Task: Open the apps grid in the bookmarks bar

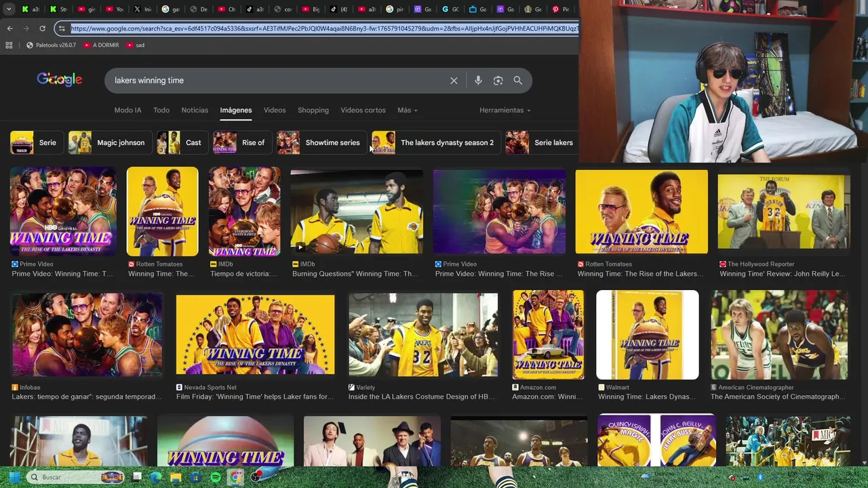Action: pyautogui.click(x=9, y=45)
